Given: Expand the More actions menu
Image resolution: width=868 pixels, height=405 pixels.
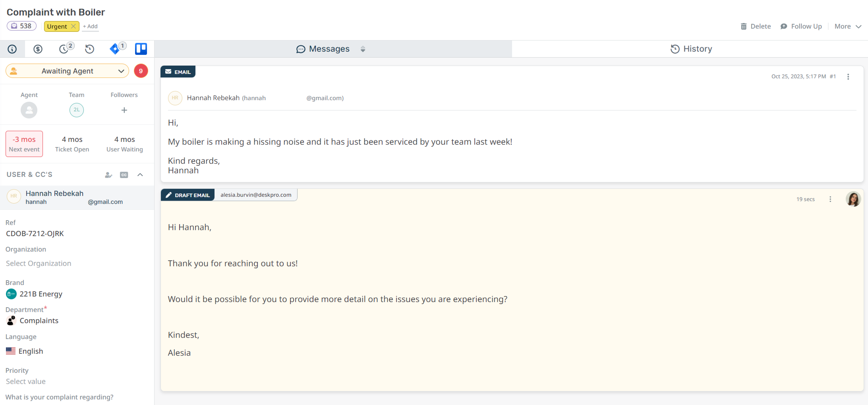Looking at the screenshot, I should [x=847, y=26].
